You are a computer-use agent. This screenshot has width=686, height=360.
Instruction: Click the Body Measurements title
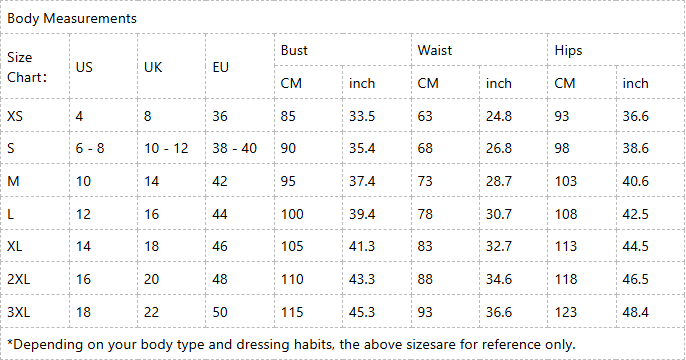coord(72,18)
